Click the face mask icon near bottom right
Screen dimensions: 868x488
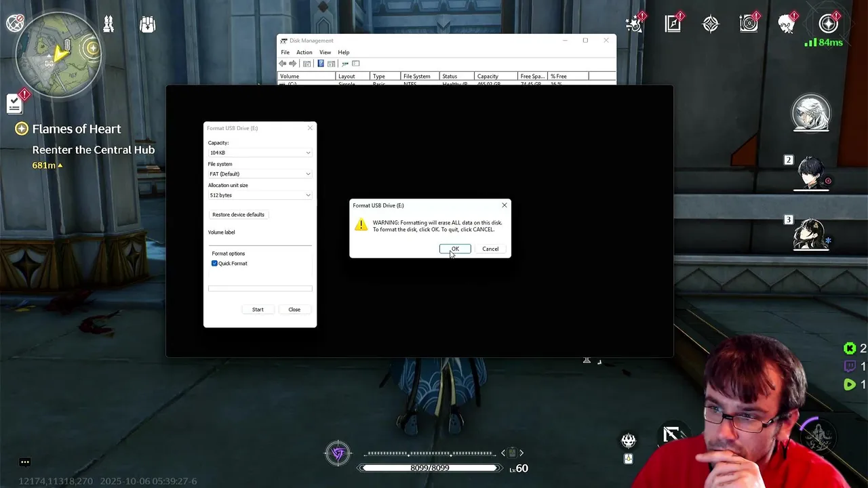click(x=629, y=441)
